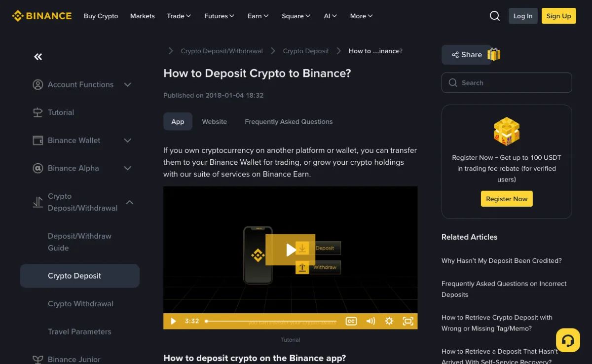Click the Binance Alpha icon
Viewport: 592px width, 364px height.
click(x=38, y=168)
